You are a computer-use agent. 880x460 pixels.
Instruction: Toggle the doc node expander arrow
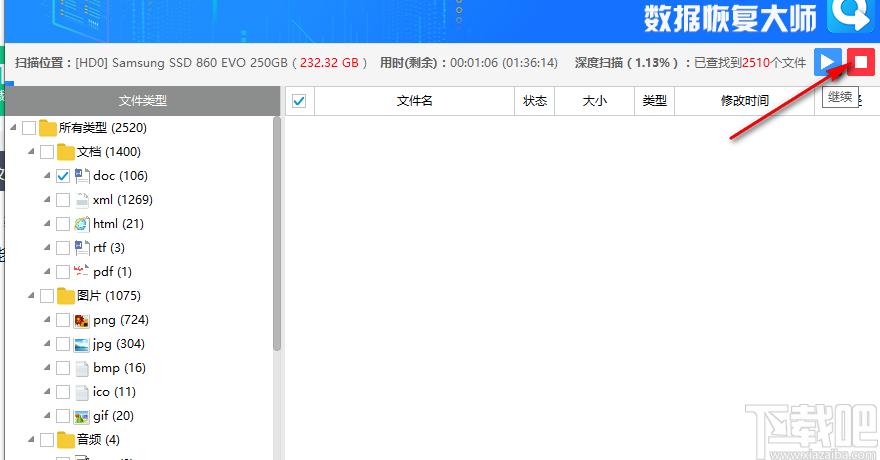tap(47, 176)
